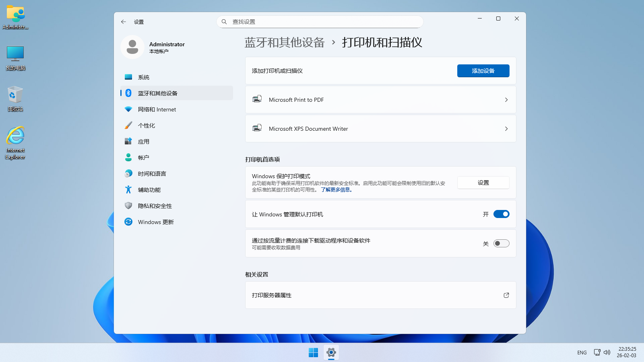The image size is (644, 362).
Task: Click 蓝牙和其他设备 breadcrumb heading
Action: (285, 42)
